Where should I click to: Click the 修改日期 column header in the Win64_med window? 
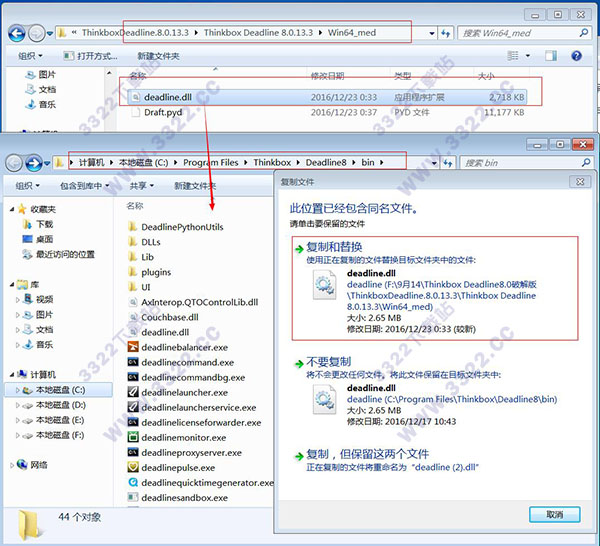[x=327, y=76]
